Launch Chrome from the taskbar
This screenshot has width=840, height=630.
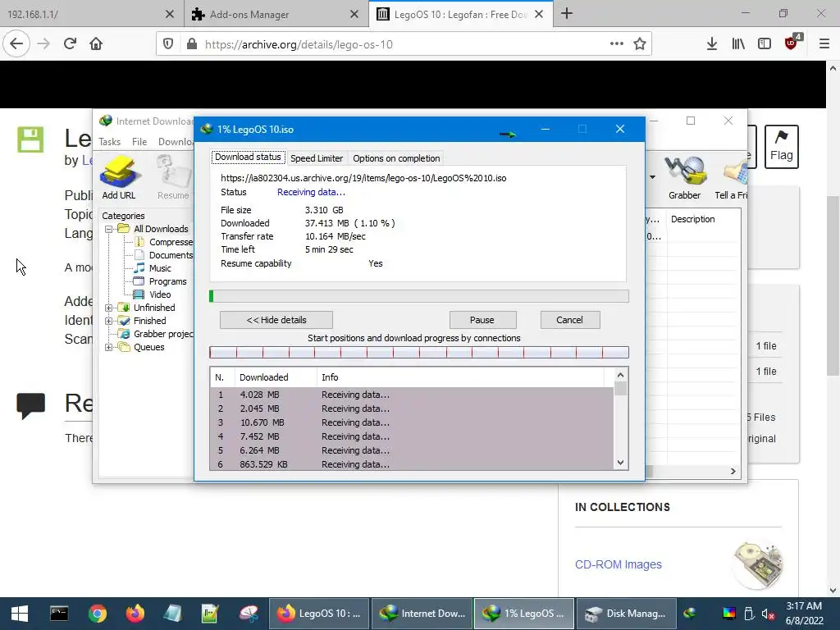pyautogui.click(x=97, y=614)
